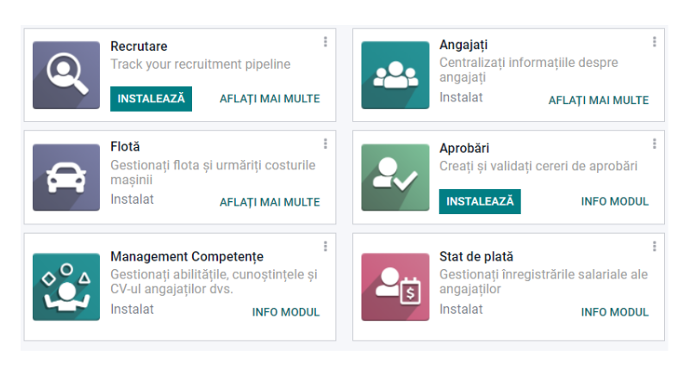The width and height of the screenshot is (690, 374).
Task: Click the Flotă car icon
Action: pyautogui.click(x=66, y=178)
